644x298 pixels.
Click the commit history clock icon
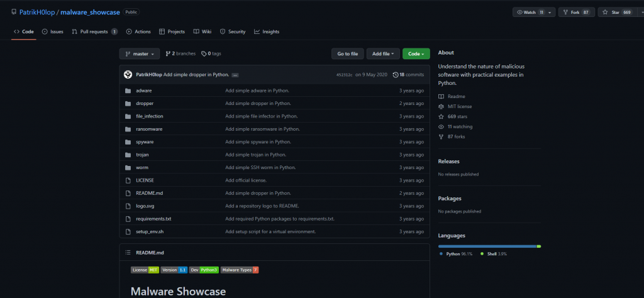click(396, 75)
